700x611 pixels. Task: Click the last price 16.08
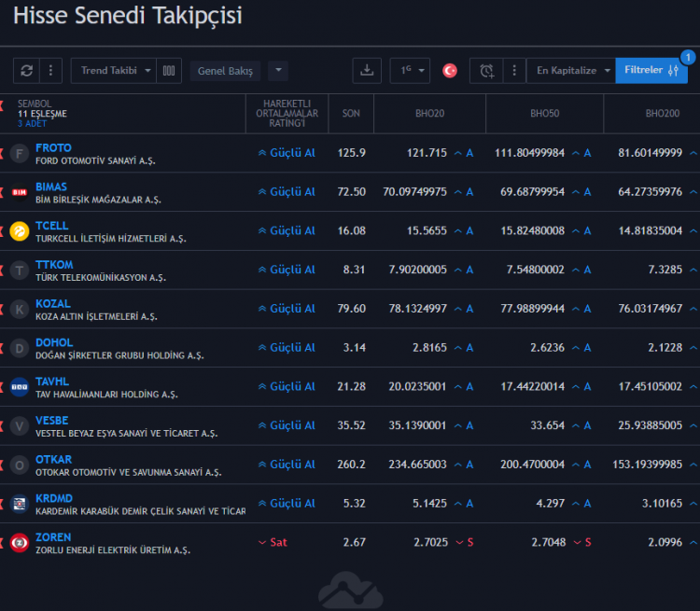click(351, 230)
